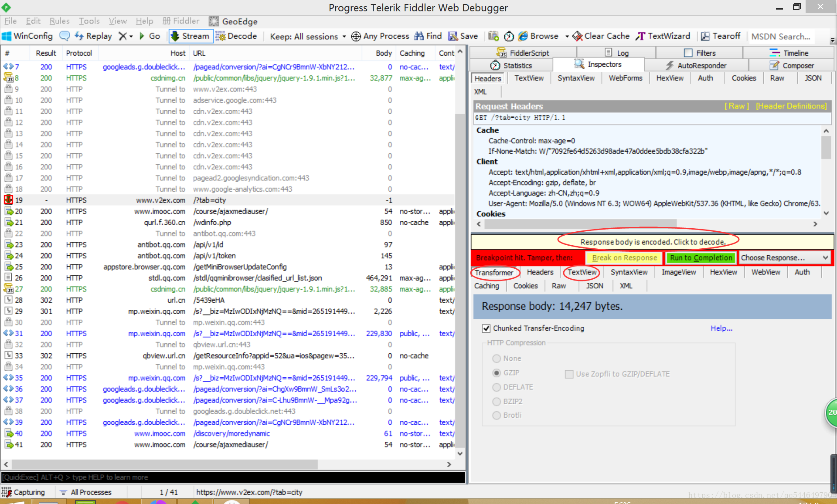Click the QuickExec command box

pyautogui.click(x=233, y=477)
